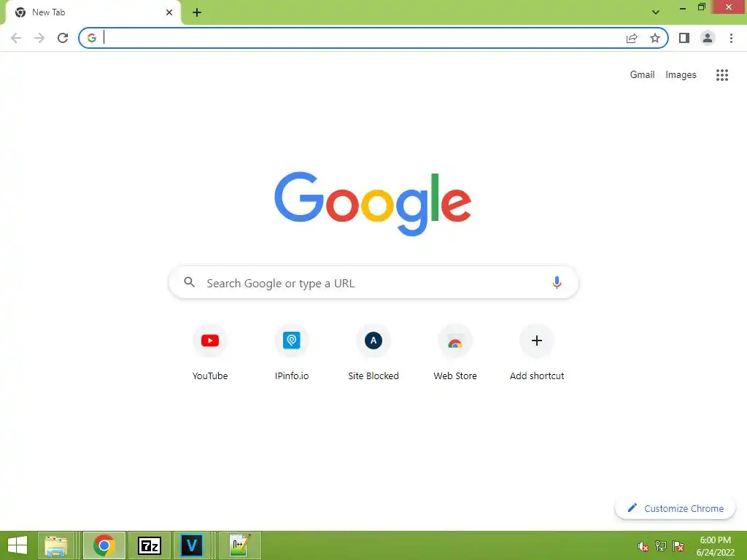The image size is (747, 560).
Task: Bookmark this tab with the star icon
Action: point(655,38)
